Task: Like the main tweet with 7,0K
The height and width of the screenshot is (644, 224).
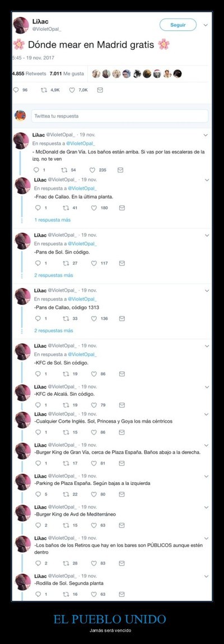Action: point(72,90)
